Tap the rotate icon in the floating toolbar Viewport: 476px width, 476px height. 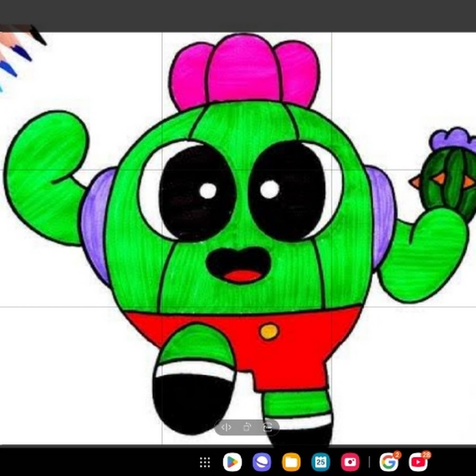click(247, 427)
